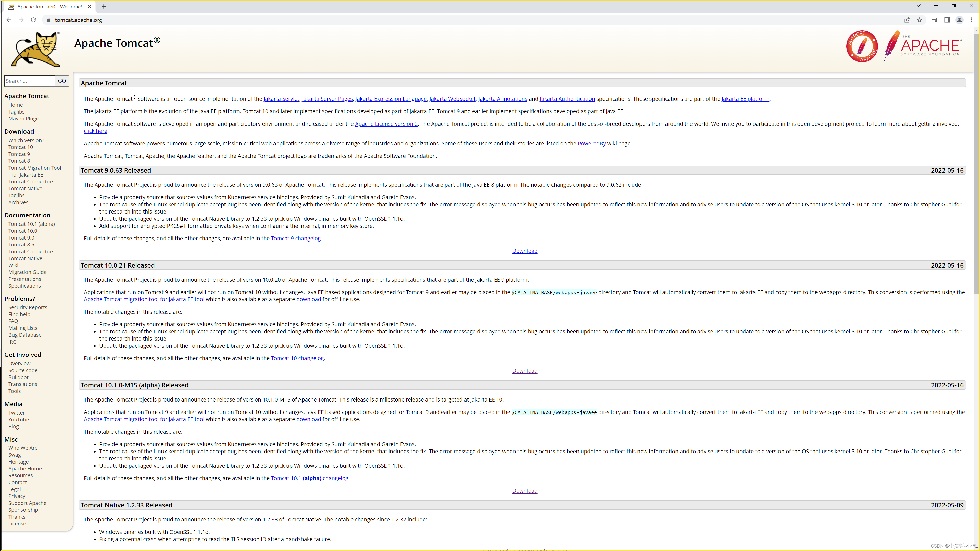Open the share options icon
The image size is (980, 551).
coord(907,20)
